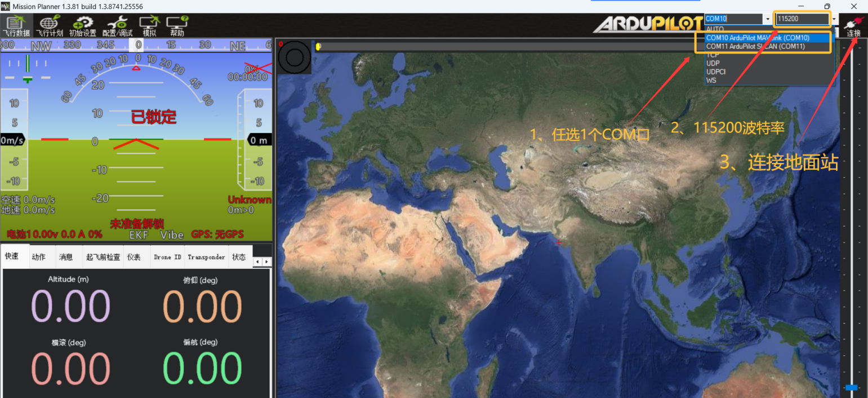
Task: Expand the 115200 baud rate dropdown arrow
Action: [834, 19]
